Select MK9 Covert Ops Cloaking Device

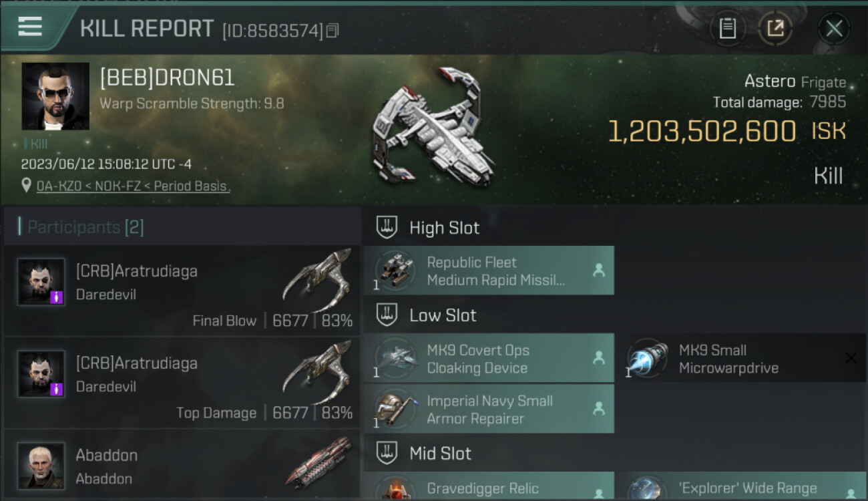click(489, 358)
